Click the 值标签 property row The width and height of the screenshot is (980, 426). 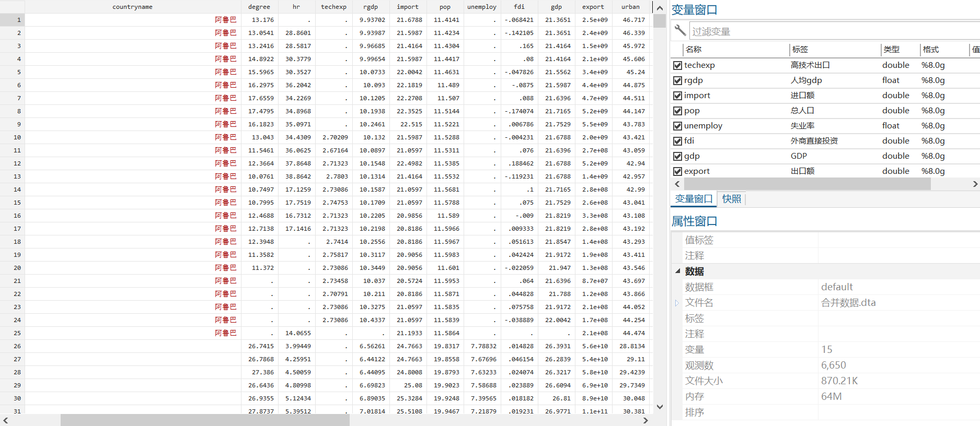[826, 240]
